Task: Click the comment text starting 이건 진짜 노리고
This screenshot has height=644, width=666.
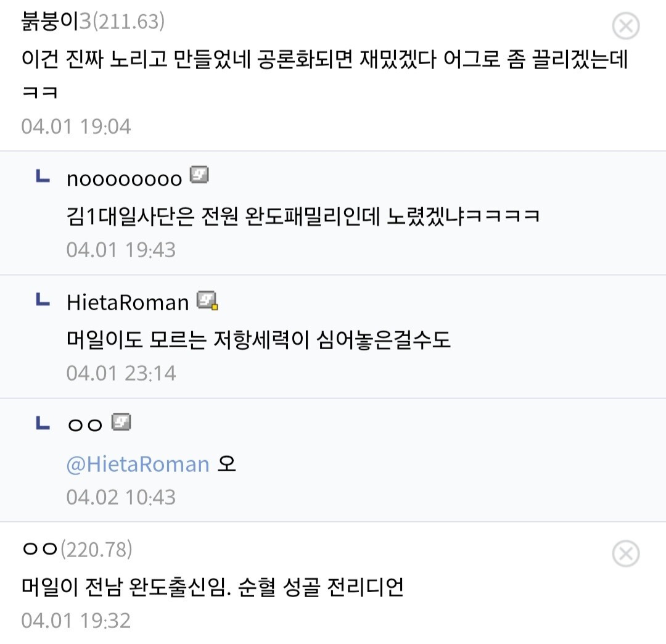Action: click(x=324, y=75)
